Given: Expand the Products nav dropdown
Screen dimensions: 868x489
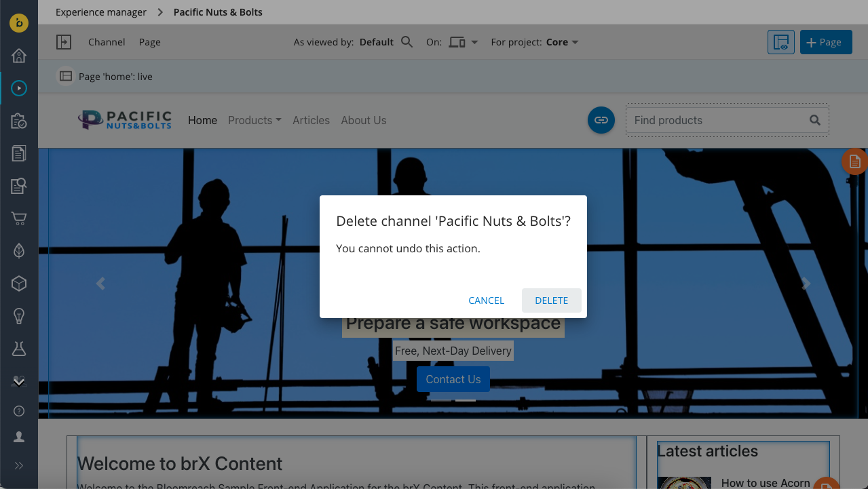Looking at the screenshot, I should point(254,120).
